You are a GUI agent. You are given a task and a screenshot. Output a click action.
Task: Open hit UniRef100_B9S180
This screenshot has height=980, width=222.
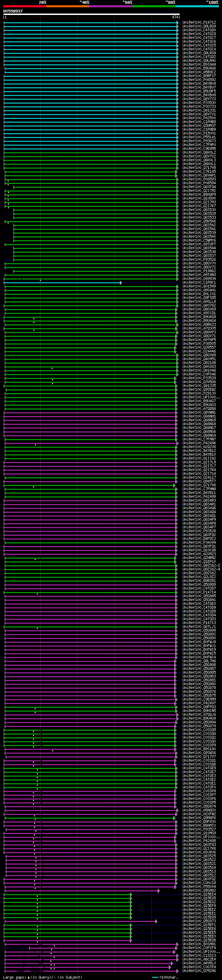(199, 749)
